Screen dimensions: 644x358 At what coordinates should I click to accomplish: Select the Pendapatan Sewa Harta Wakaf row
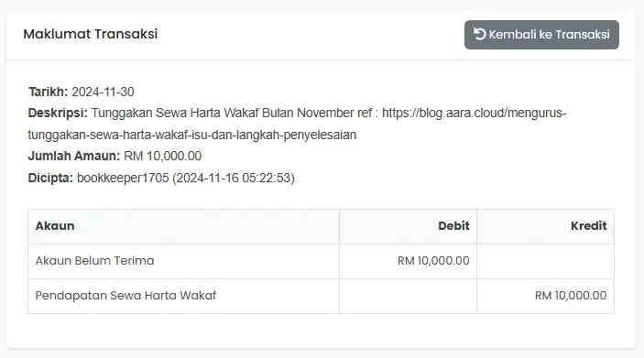[x=322, y=296]
